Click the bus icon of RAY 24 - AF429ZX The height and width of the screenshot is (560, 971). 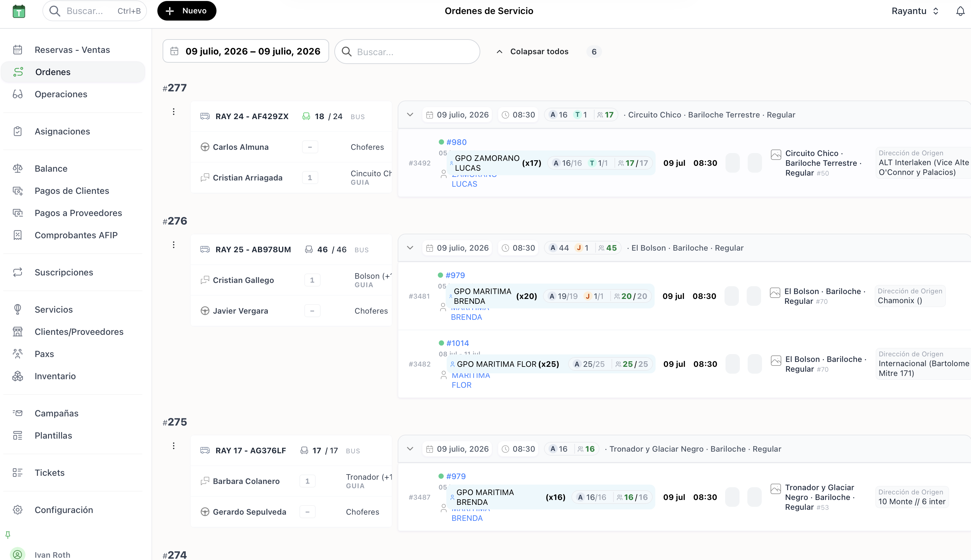click(x=205, y=116)
